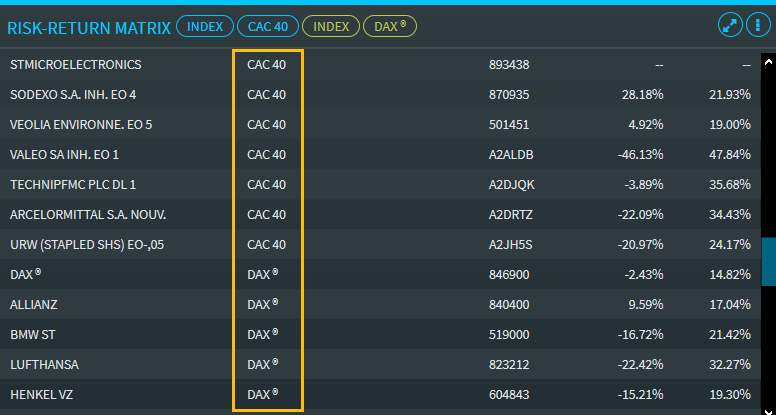Click WKN code 846900 in DAX row
776x415 pixels.
point(508,275)
